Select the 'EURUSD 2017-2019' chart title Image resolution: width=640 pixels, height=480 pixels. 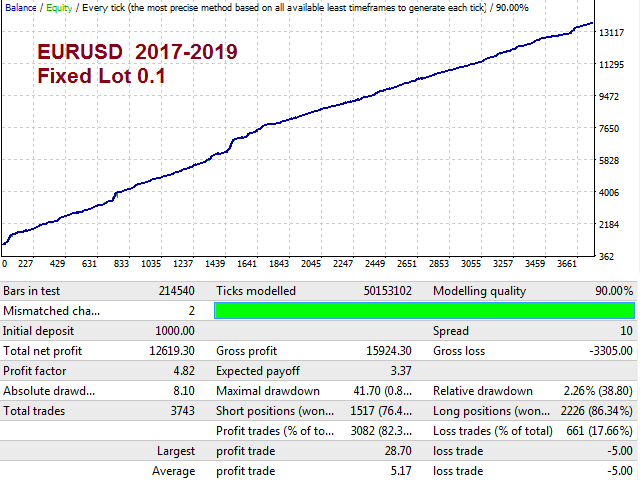tap(137, 52)
